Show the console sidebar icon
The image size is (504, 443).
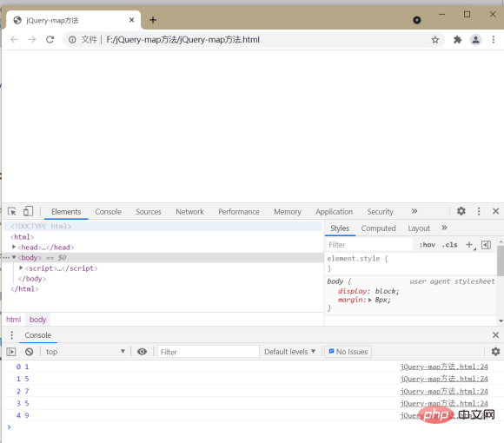tap(11, 352)
